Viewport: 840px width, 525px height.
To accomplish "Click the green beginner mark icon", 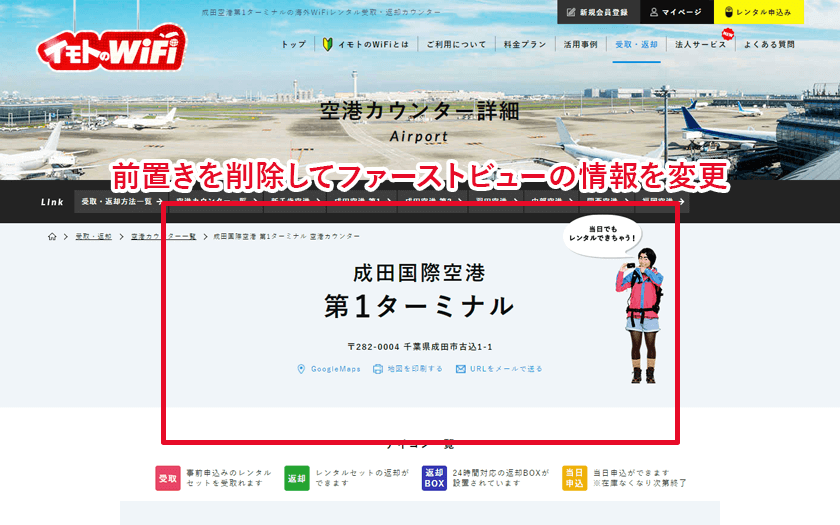I will pyautogui.click(x=327, y=44).
